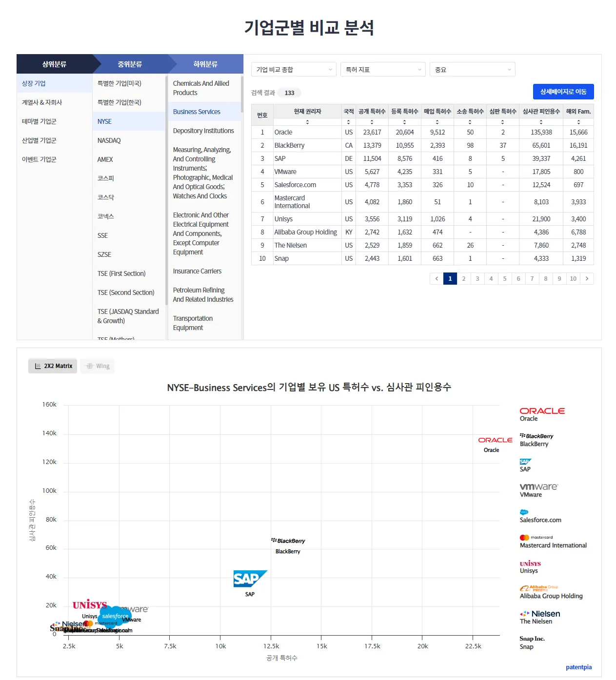Select Depository Institutions subcategory
Viewport: 616px width, 680px height.
click(x=204, y=131)
